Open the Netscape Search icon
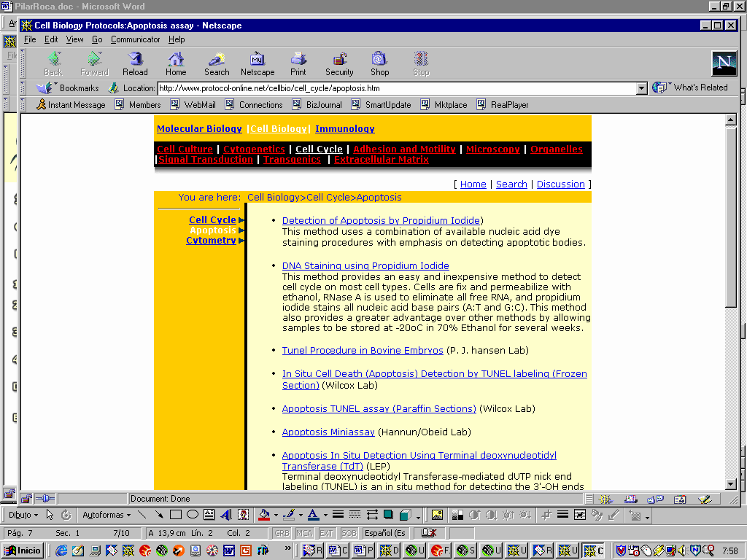Viewport: 747px width, 560px height. [217, 63]
